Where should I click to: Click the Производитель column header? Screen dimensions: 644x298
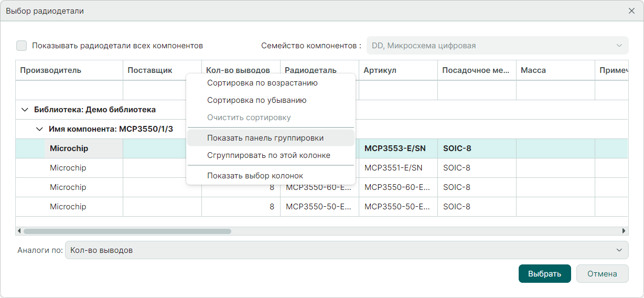51,70
